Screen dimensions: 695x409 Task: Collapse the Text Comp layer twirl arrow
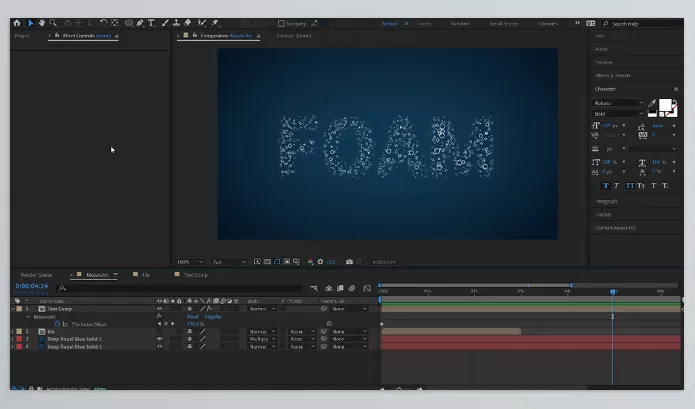[x=13, y=309]
